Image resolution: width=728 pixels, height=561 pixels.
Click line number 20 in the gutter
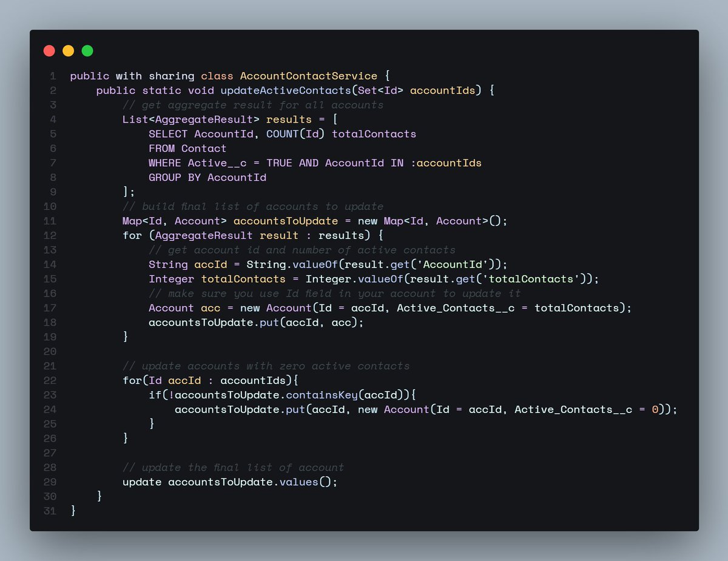pos(50,352)
